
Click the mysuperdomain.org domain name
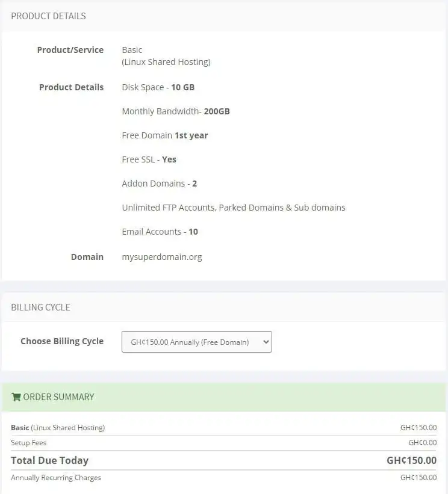click(x=162, y=256)
